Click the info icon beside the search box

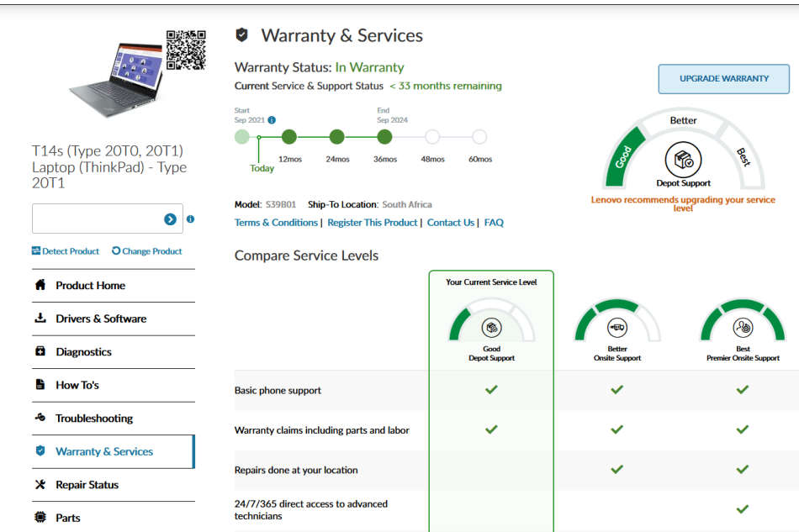[x=190, y=219]
